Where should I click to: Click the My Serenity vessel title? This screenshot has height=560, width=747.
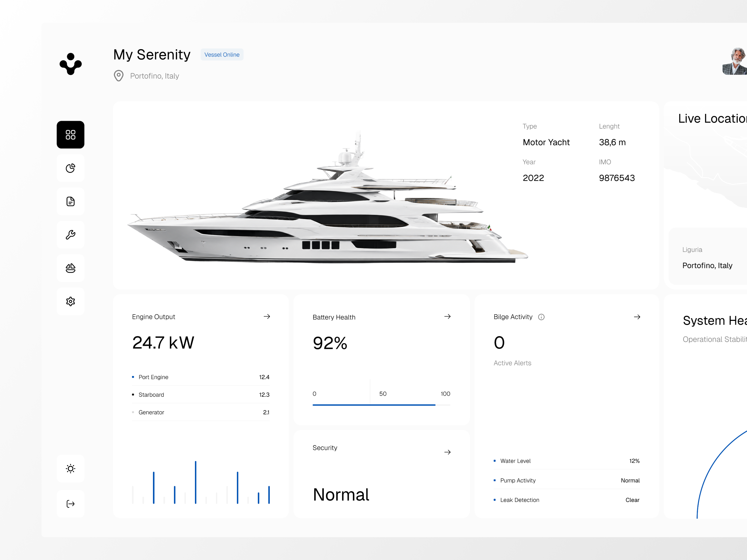tap(152, 55)
